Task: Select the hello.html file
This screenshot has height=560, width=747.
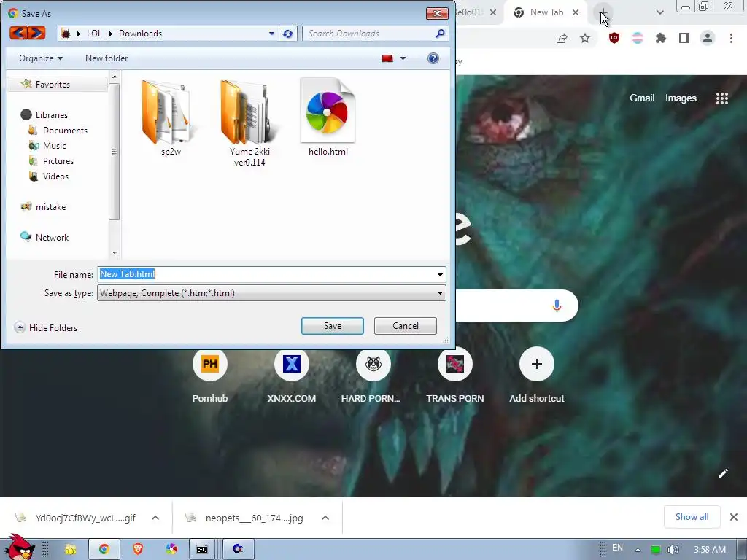Action: 328,117
